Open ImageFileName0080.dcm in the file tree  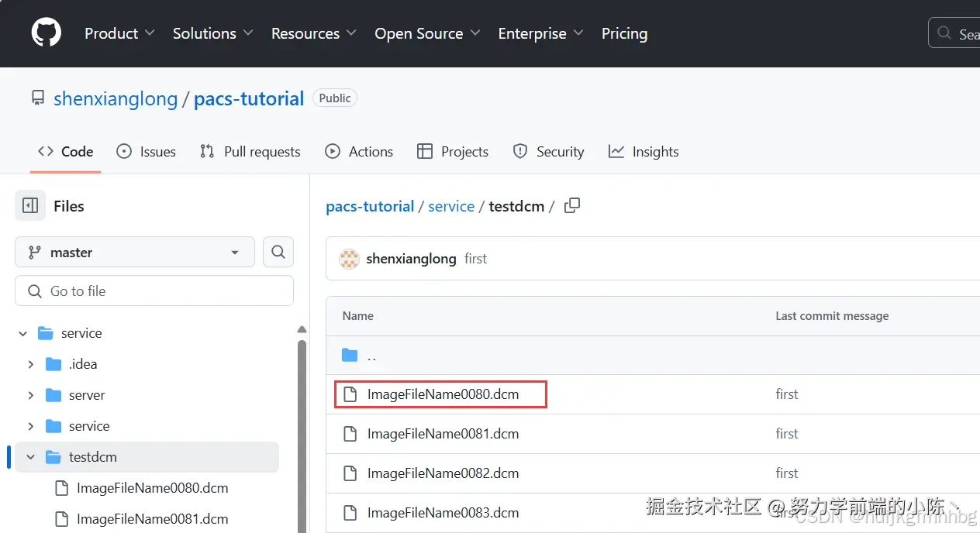[152, 488]
